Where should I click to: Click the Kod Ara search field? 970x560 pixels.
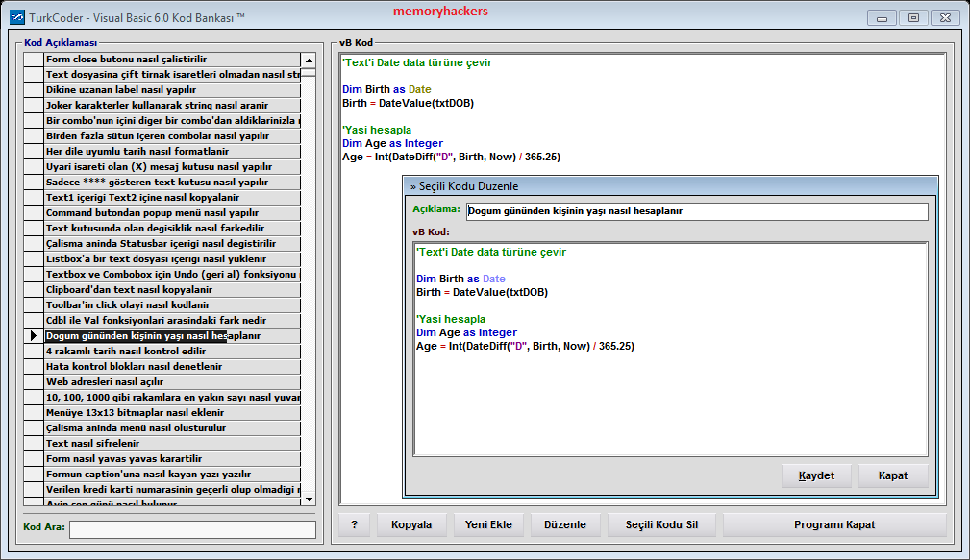192,529
